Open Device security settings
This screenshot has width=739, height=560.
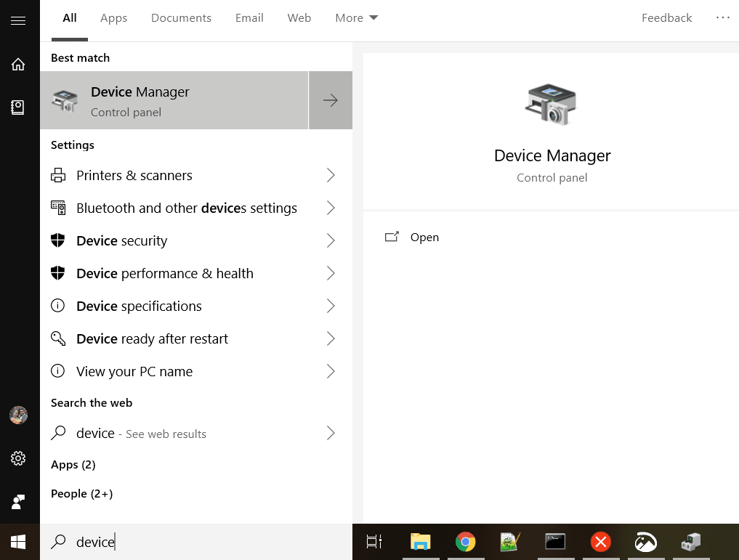click(x=120, y=240)
